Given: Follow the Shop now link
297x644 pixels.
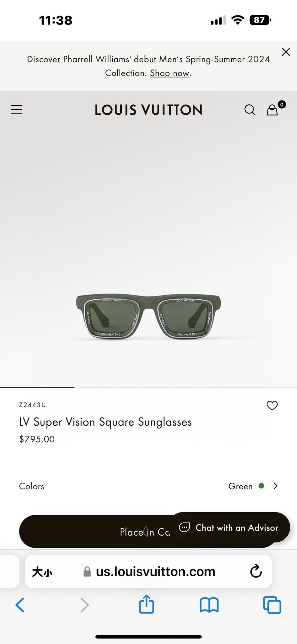Looking at the screenshot, I should click(x=170, y=73).
